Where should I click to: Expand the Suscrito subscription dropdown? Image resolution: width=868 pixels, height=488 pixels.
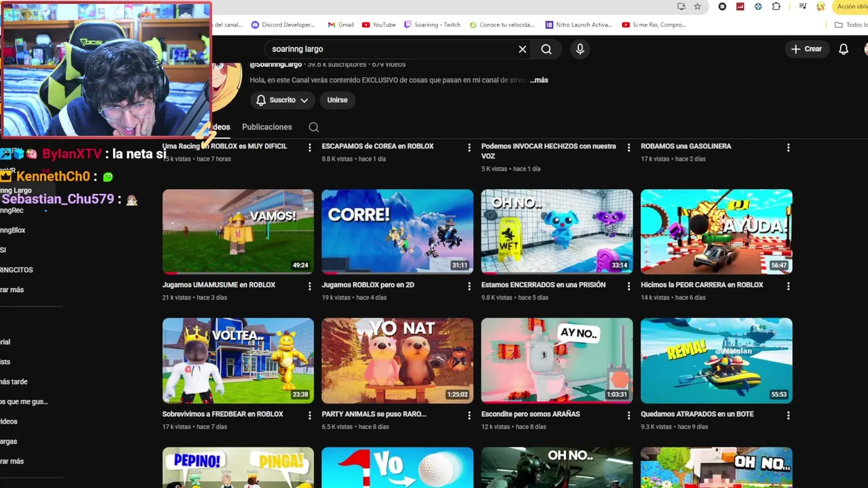(x=282, y=100)
